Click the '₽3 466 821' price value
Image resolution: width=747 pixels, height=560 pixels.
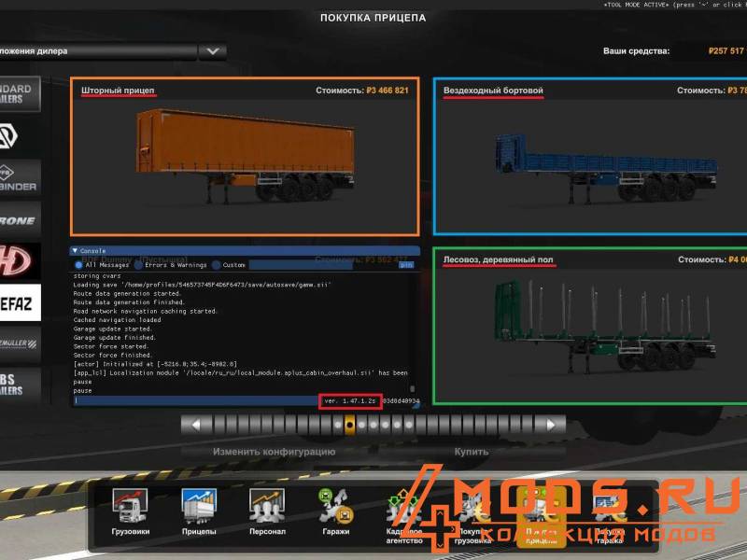coord(388,91)
